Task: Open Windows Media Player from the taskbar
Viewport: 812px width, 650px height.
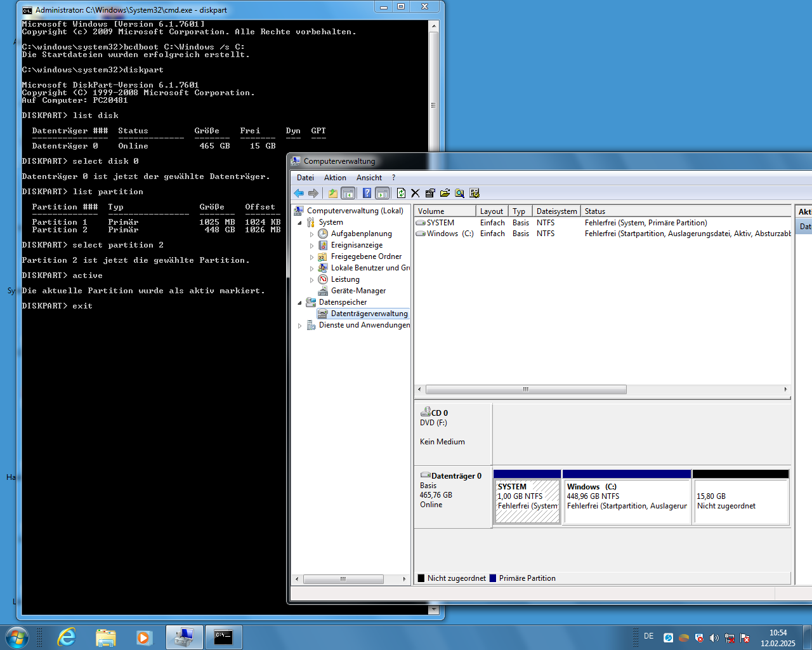Action: tap(145, 637)
